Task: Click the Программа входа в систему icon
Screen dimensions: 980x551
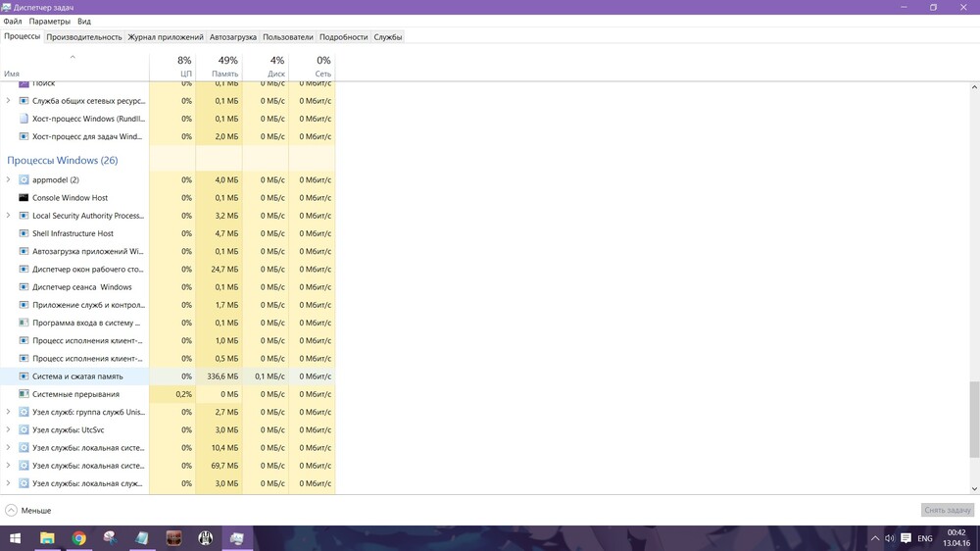Action: [24, 323]
